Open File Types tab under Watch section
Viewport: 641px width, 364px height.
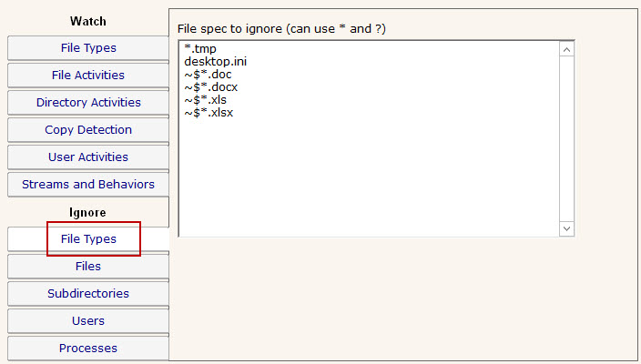click(x=88, y=48)
